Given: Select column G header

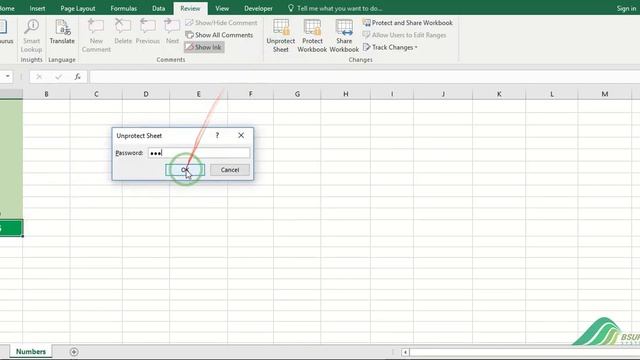Looking at the screenshot, I should click(297, 94).
